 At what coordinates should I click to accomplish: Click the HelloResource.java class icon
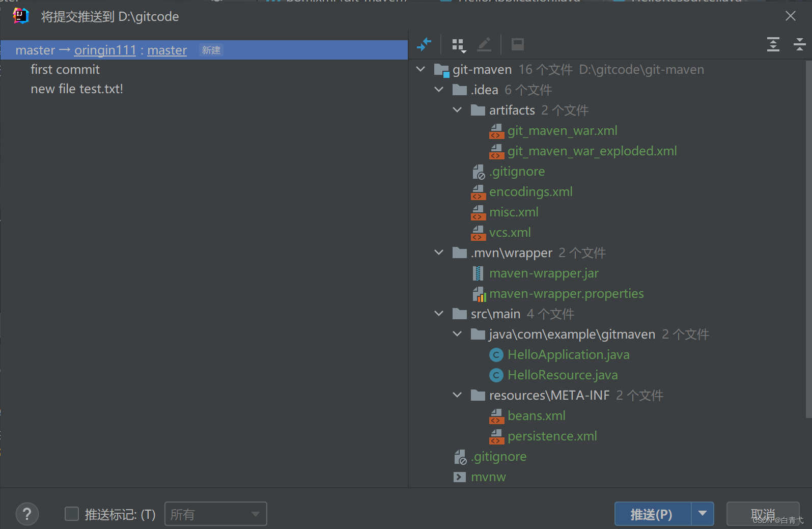[496, 375]
